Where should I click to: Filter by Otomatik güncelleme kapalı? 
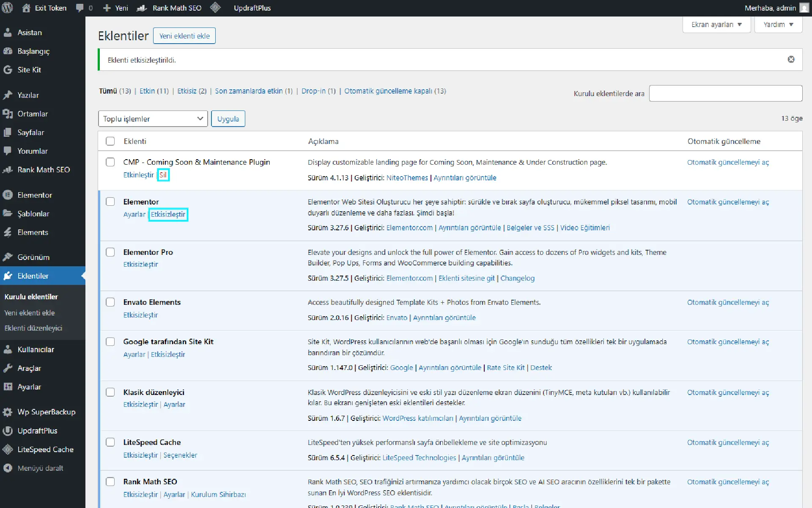coord(395,91)
